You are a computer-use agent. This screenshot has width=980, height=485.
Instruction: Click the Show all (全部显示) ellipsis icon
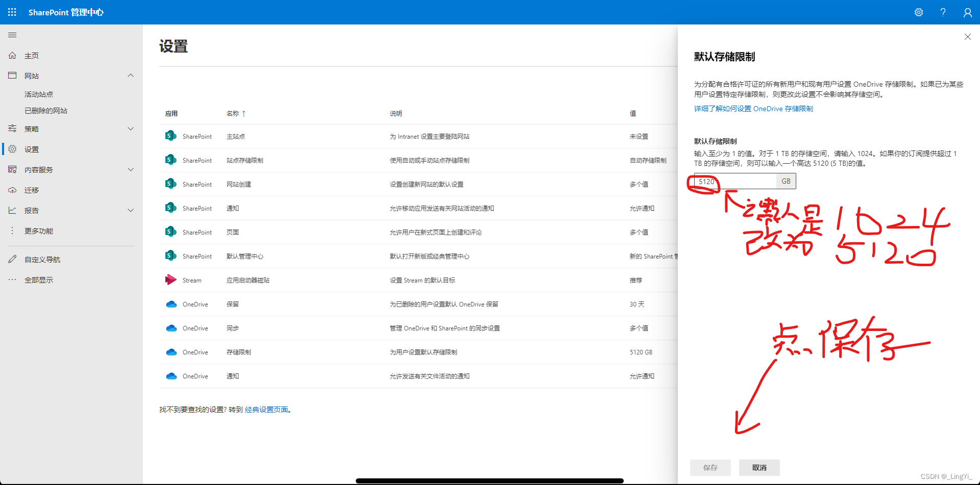point(12,279)
